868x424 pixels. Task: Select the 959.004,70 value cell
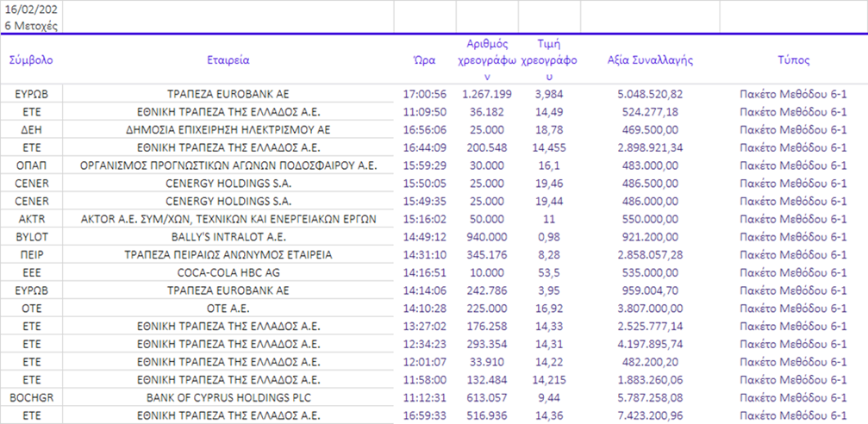tap(650, 290)
